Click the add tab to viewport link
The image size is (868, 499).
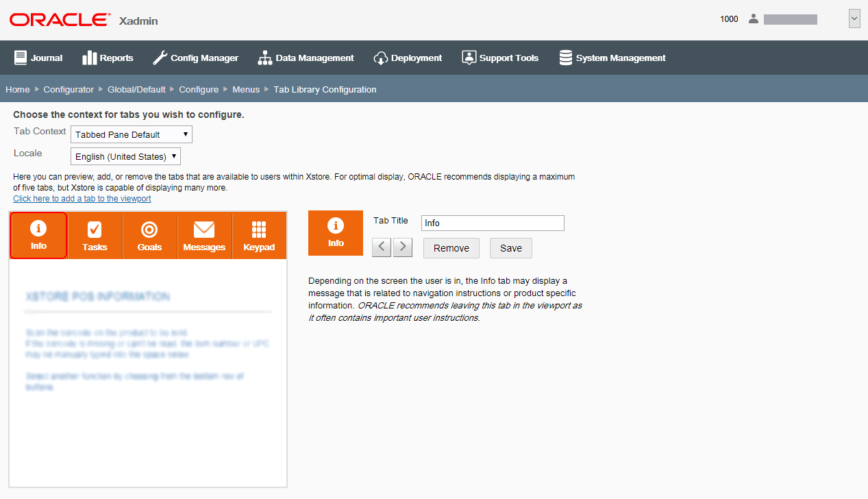pyautogui.click(x=82, y=198)
